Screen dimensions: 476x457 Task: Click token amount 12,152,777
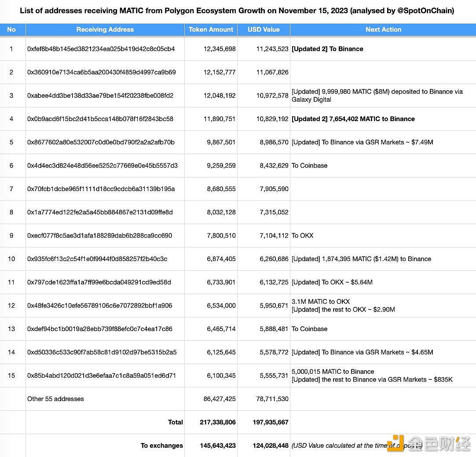pyautogui.click(x=220, y=72)
